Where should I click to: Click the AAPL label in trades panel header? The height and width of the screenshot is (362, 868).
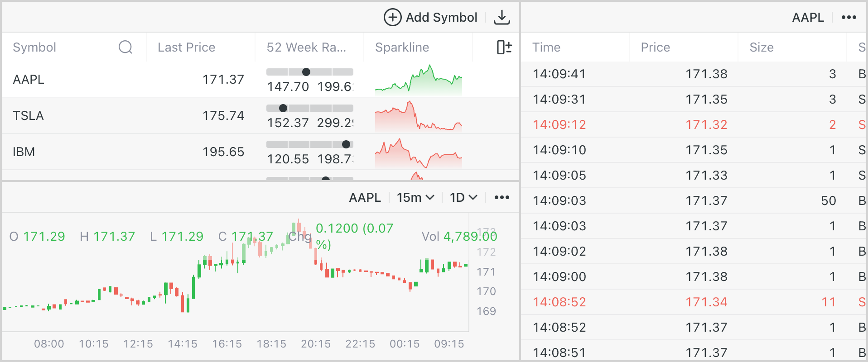coord(808,17)
